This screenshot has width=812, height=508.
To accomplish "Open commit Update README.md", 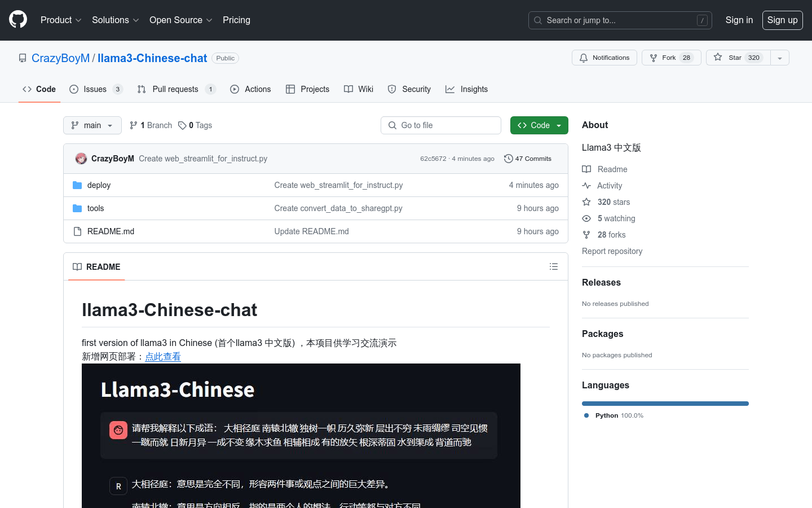I will tap(311, 231).
